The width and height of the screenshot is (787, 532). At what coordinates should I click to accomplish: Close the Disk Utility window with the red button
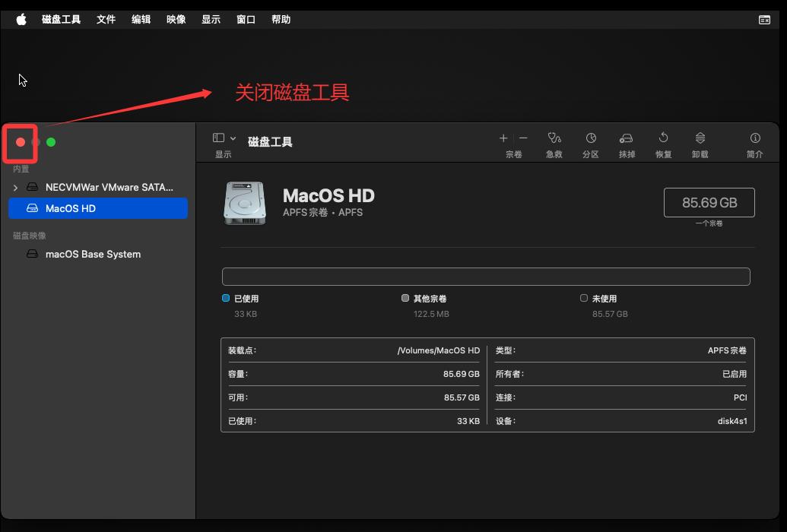21,142
